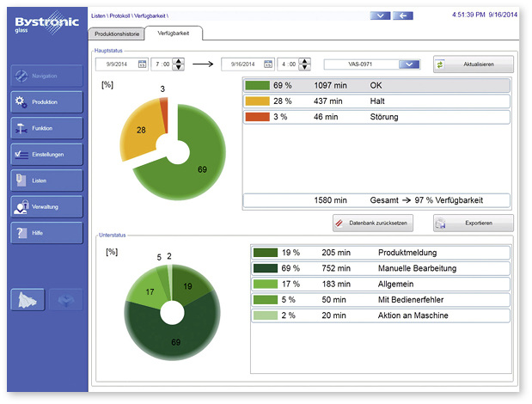Image resolution: width=532 pixels, height=404 pixels.
Task: Select the OK 69 % status row
Action: [376, 85]
